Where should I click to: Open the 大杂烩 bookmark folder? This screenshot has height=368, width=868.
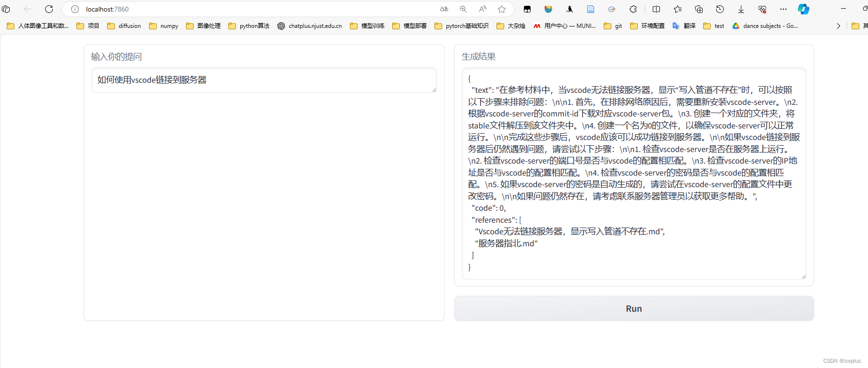pyautogui.click(x=511, y=26)
